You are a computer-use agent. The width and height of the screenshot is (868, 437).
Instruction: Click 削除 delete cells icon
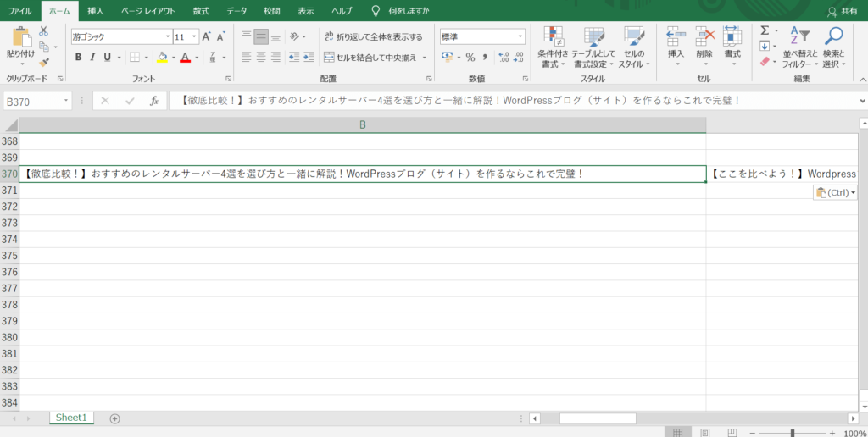[704, 36]
